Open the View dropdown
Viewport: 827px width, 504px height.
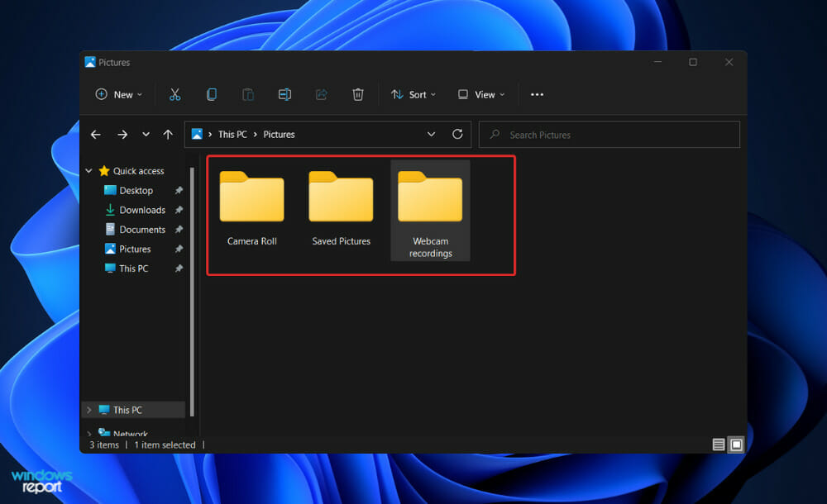point(481,94)
